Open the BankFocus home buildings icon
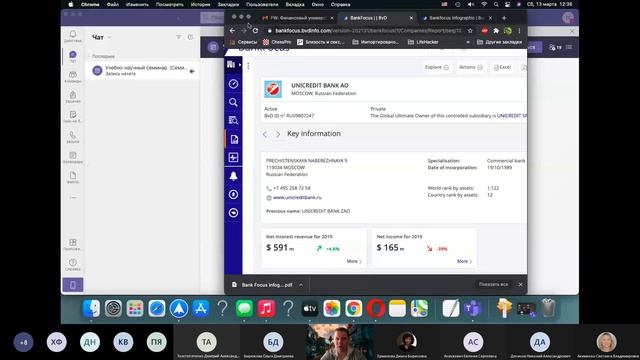The width and height of the screenshot is (640, 360). [x=231, y=64]
